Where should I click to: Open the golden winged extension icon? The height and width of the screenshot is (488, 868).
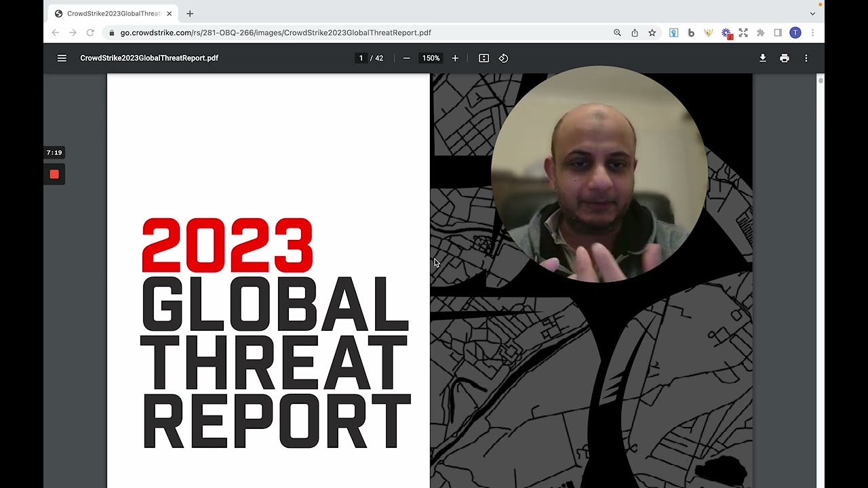coord(709,33)
